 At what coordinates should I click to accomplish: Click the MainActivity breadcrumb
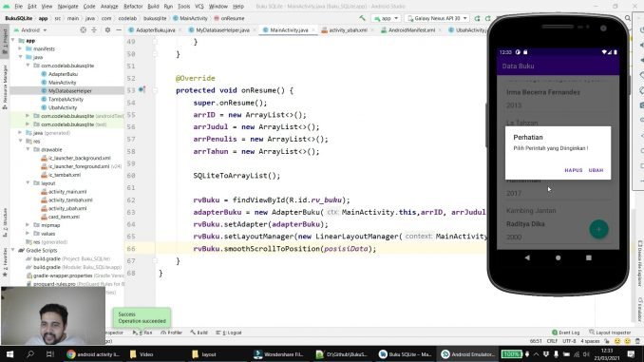point(190,18)
